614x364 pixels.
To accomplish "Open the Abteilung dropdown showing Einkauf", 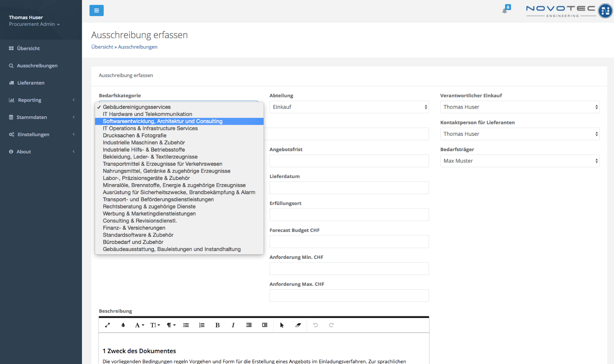I will click(x=349, y=107).
